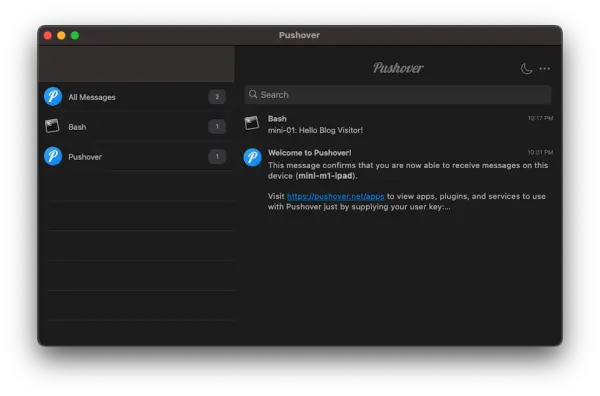Focus the Search messages field
This screenshot has width=600, height=396.
point(398,95)
